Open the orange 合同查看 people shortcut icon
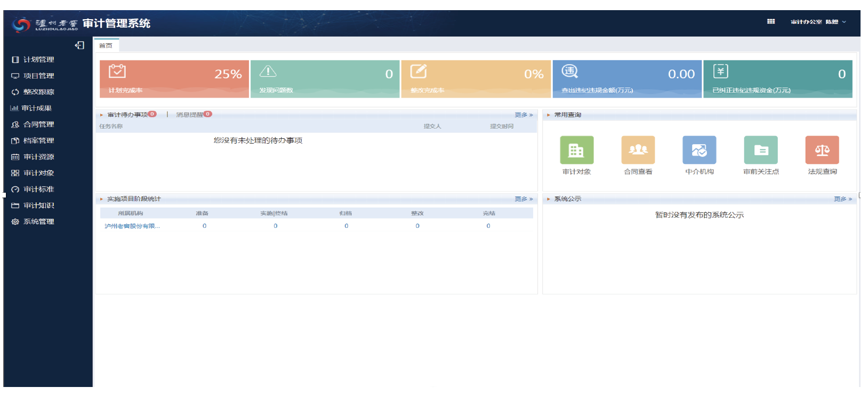Image resolution: width=868 pixels, height=395 pixels. point(638,150)
